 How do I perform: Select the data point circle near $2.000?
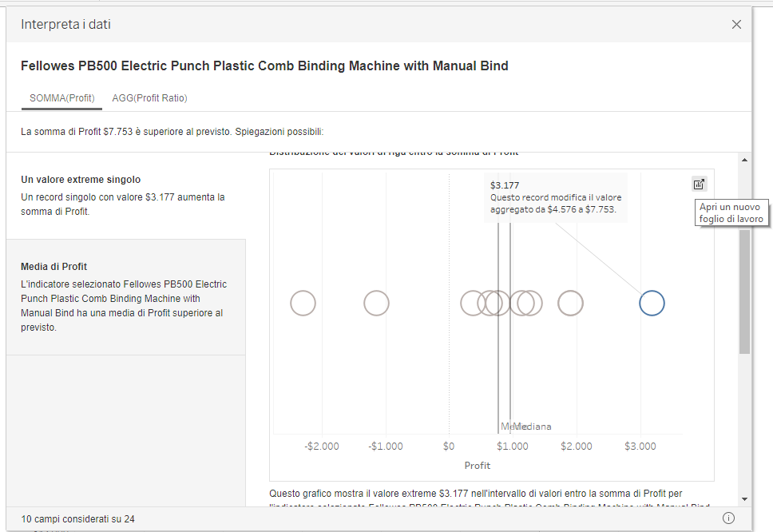(x=570, y=304)
